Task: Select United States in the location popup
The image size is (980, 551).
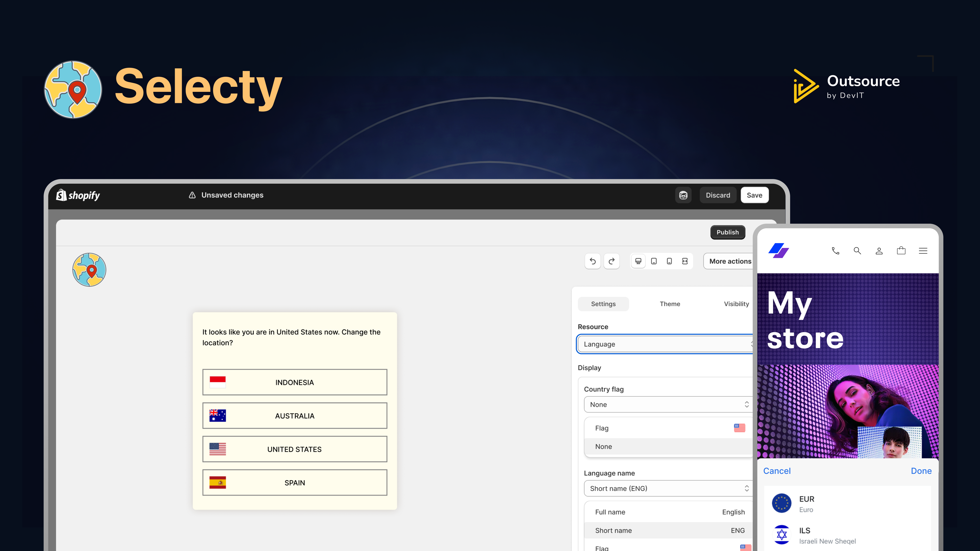Action: [295, 449]
